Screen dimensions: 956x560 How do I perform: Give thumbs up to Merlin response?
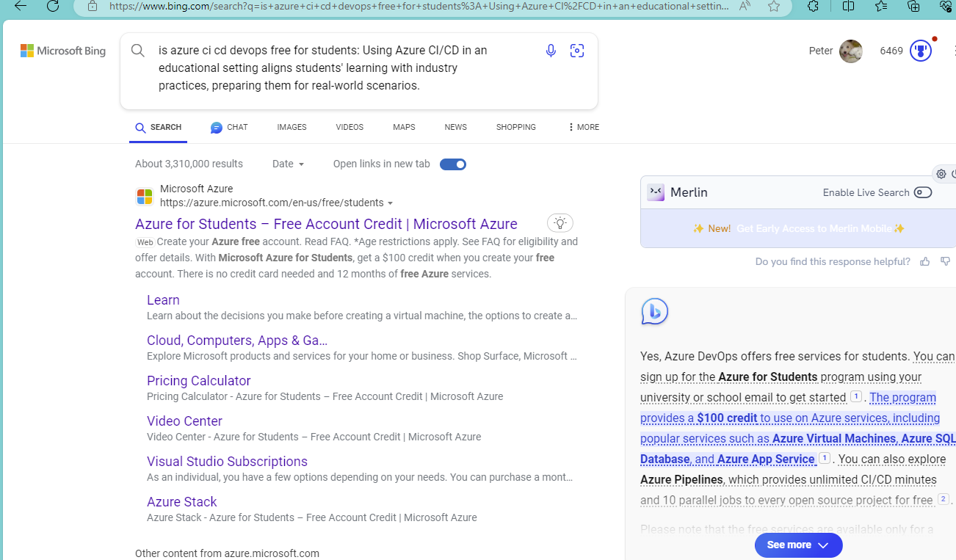pos(925,261)
